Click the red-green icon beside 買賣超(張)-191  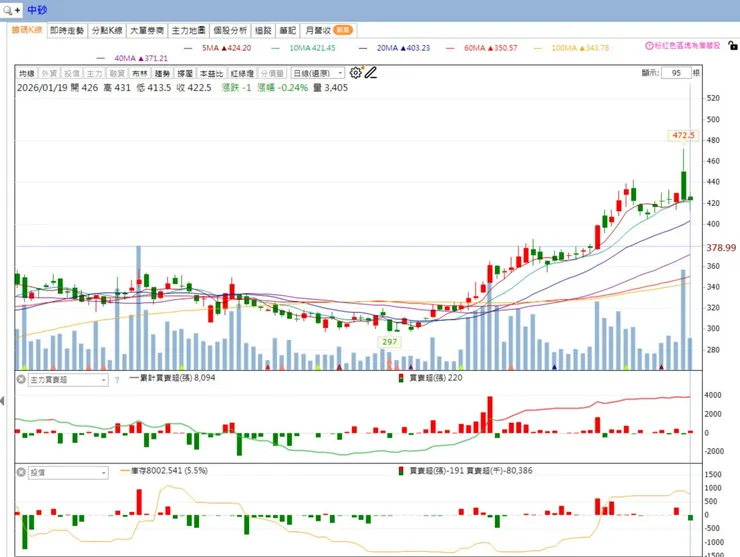click(x=401, y=471)
